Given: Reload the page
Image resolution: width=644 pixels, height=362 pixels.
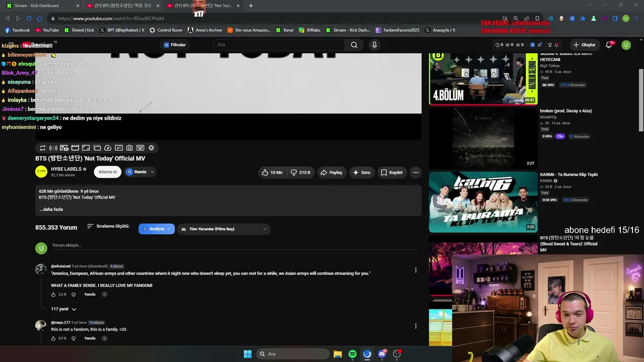Looking at the screenshot, I should [x=29, y=19].
